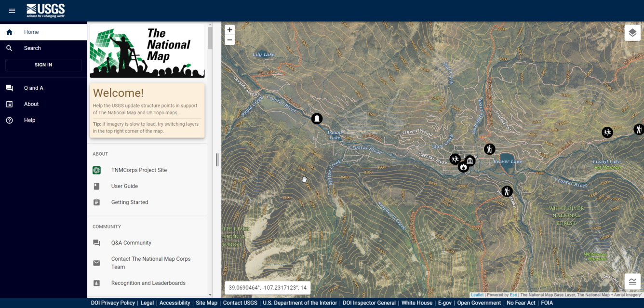
Task: Select Q and A in the sidebar
Action: [33, 88]
